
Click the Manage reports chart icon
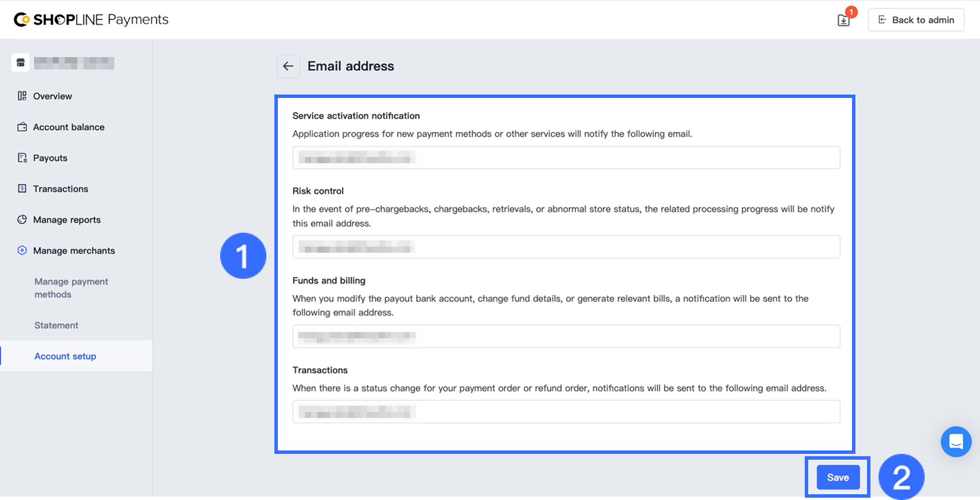22,219
